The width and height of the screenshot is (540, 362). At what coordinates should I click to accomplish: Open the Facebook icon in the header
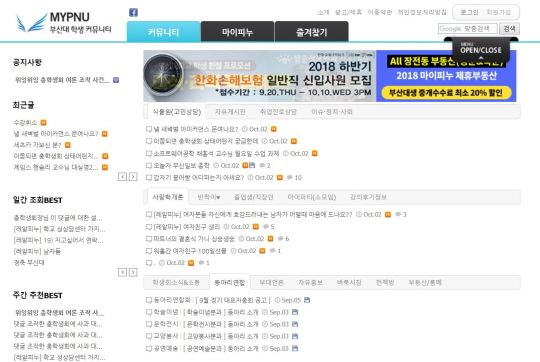click(133, 13)
